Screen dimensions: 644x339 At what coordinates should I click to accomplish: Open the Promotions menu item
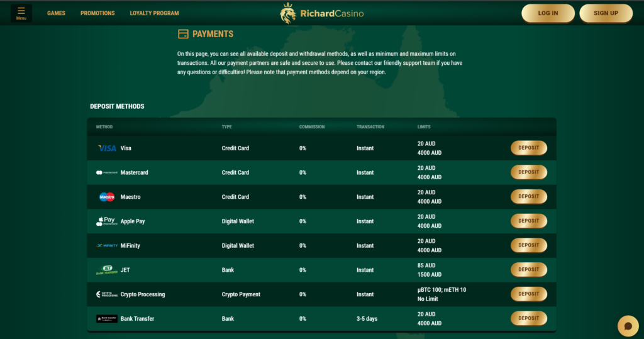click(x=97, y=13)
